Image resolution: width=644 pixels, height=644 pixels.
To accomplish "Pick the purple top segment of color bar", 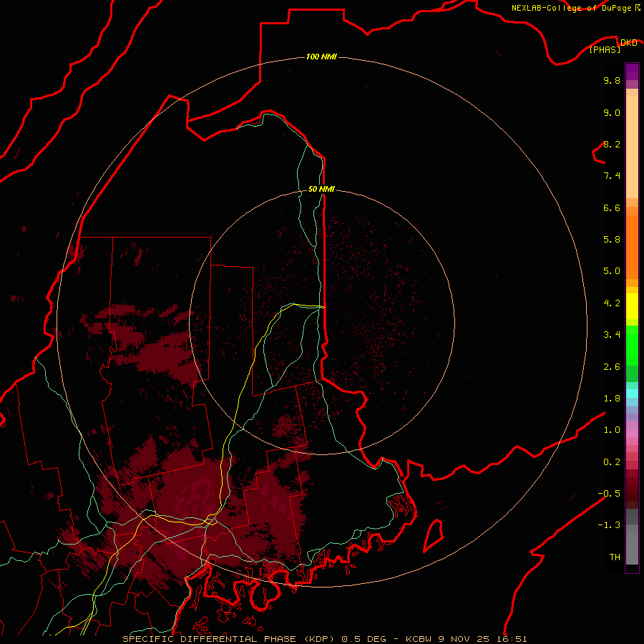I will tap(632, 72).
